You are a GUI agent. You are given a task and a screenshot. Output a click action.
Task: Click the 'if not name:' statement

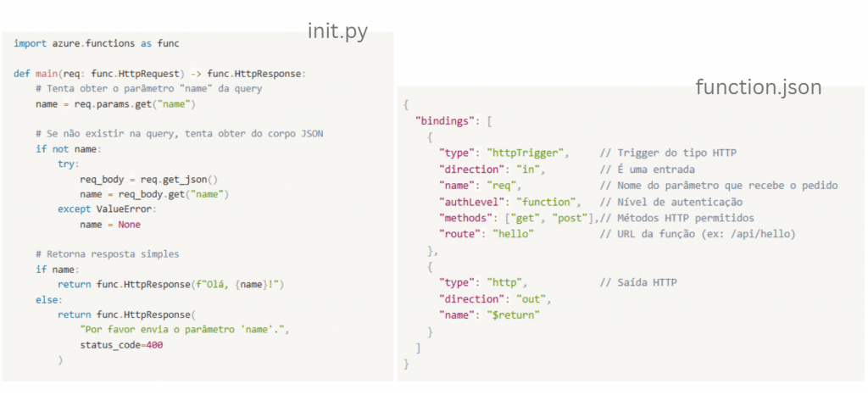[68, 149]
